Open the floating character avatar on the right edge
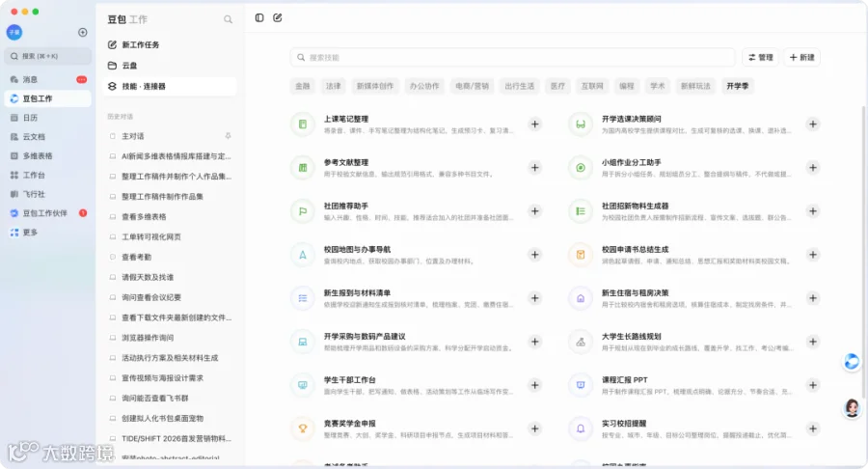Viewport: 868px width, 469px height. click(852, 408)
